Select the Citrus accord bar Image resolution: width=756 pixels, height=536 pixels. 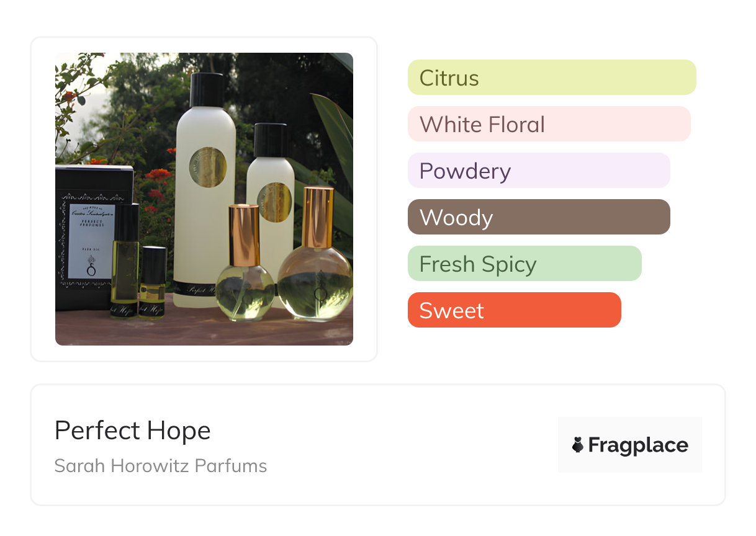[551, 78]
